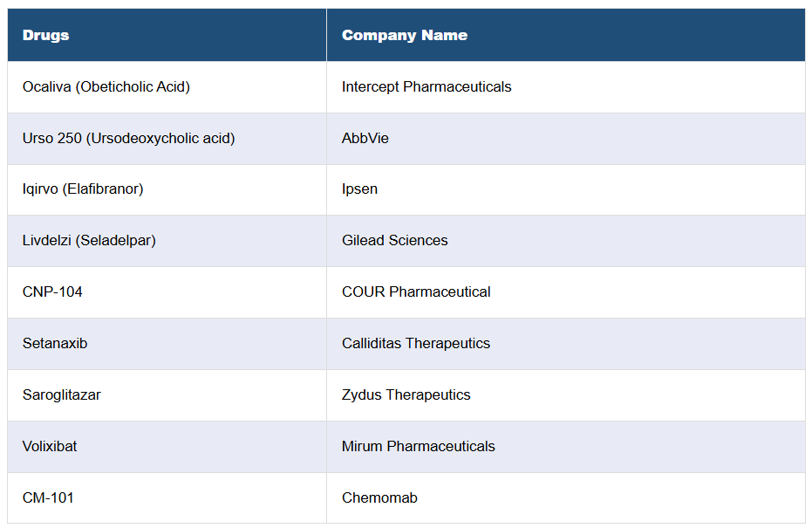The height and width of the screenshot is (528, 812).
Task: Click the Chemomab company cell
Action: pos(379,498)
